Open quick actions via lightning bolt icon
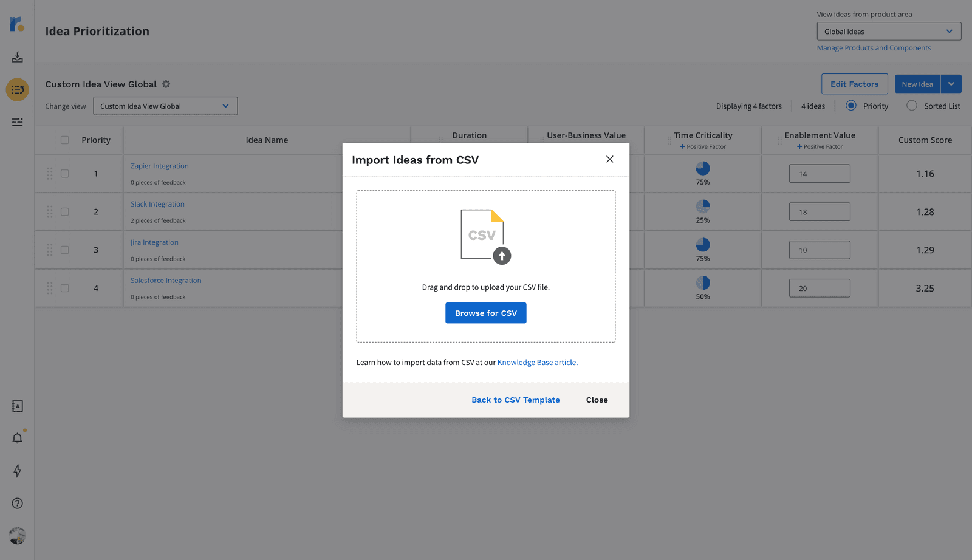Image resolution: width=972 pixels, height=560 pixels. point(17,471)
